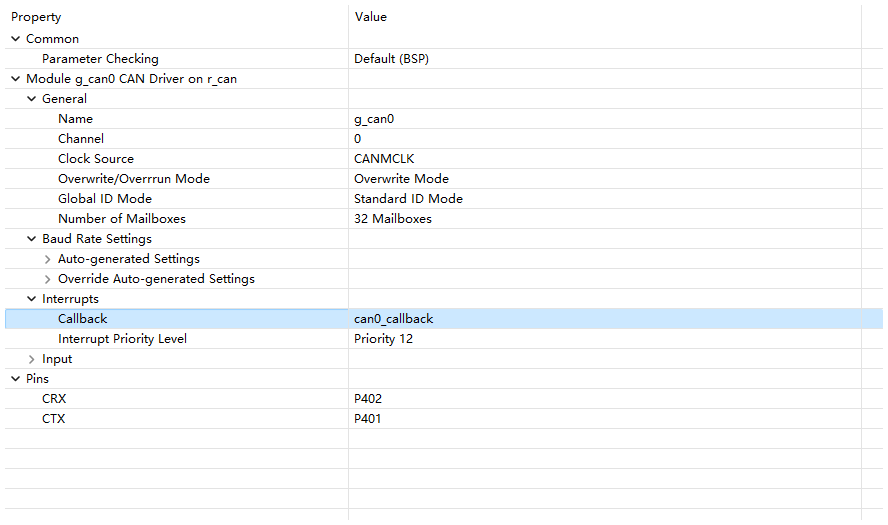The width and height of the screenshot is (888, 525).
Task: Select the CRX pin property row
Action: (54, 399)
